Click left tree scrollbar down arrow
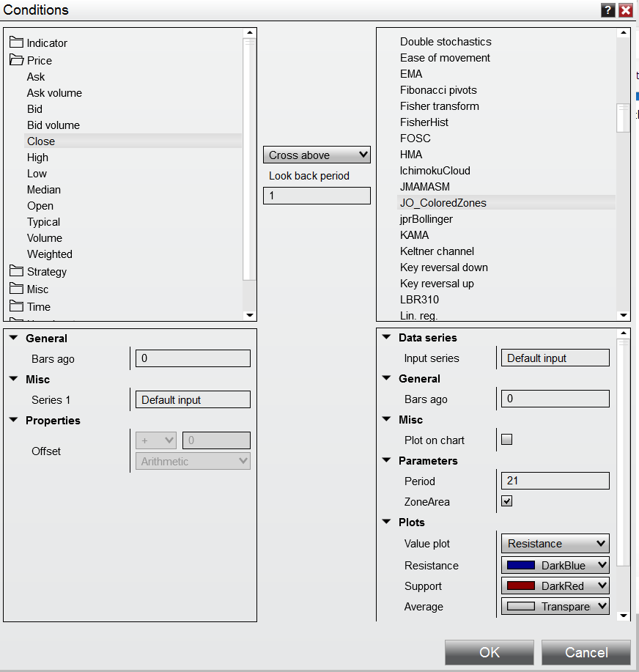 click(x=250, y=315)
